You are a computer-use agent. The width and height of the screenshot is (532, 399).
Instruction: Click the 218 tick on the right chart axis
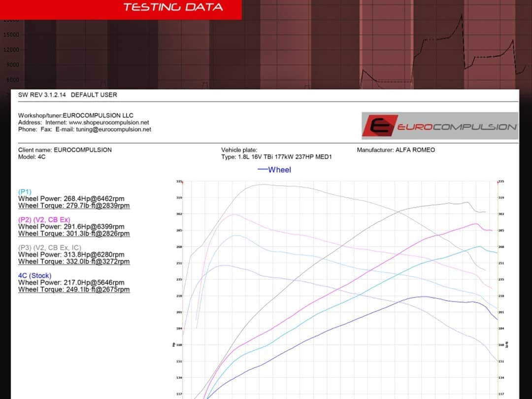(x=501, y=296)
